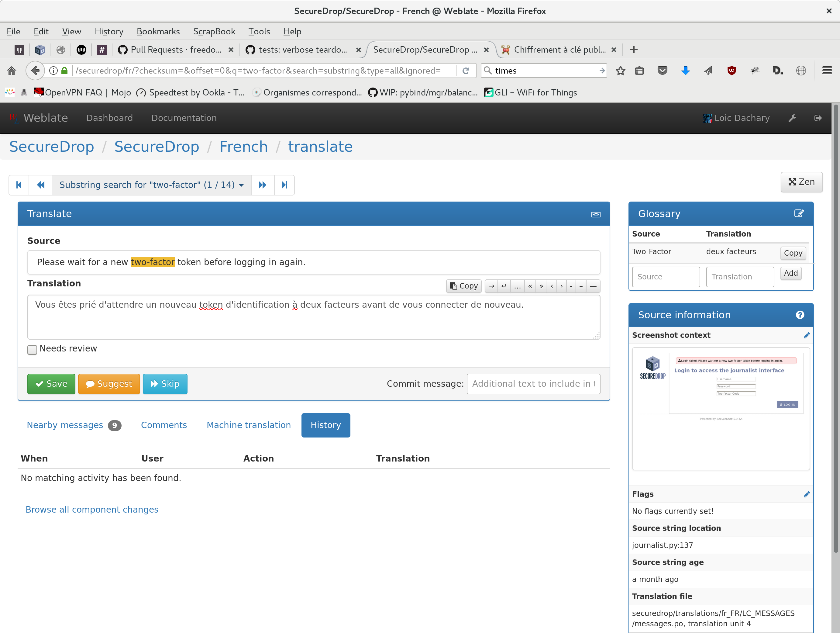Click the blue Skip button

pyautogui.click(x=165, y=384)
